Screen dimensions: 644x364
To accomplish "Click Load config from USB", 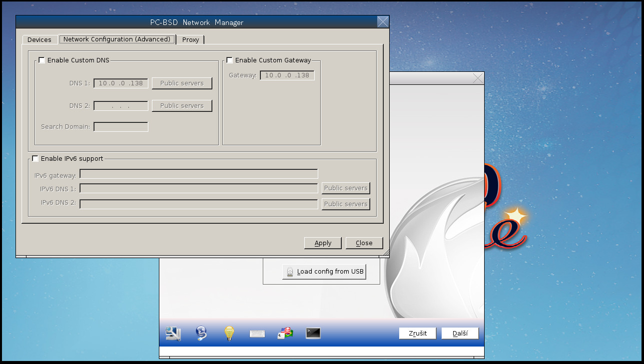I will pos(324,271).
